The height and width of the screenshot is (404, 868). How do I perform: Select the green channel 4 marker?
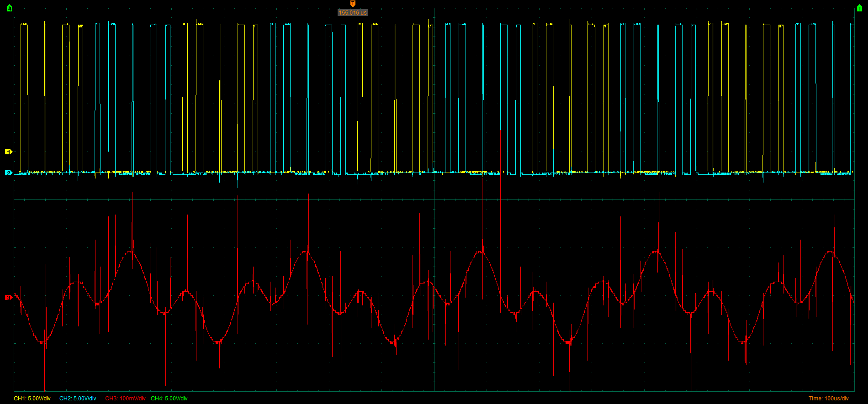pos(9,9)
